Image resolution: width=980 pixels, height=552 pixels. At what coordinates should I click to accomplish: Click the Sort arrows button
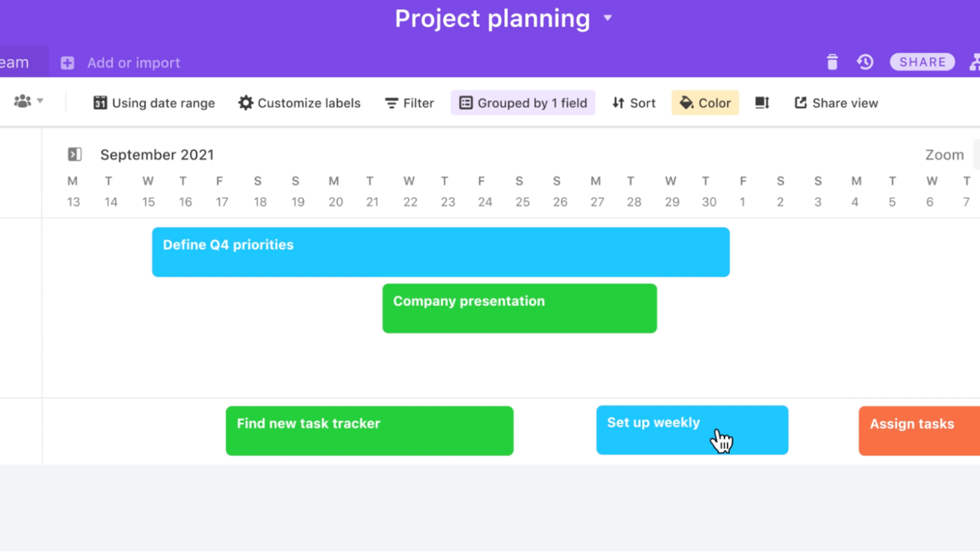(x=634, y=103)
